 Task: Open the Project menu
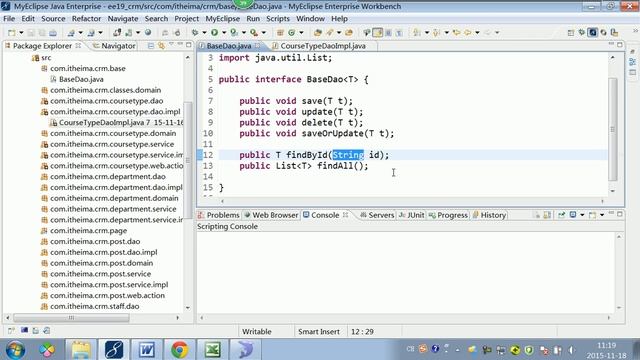click(x=187, y=19)
